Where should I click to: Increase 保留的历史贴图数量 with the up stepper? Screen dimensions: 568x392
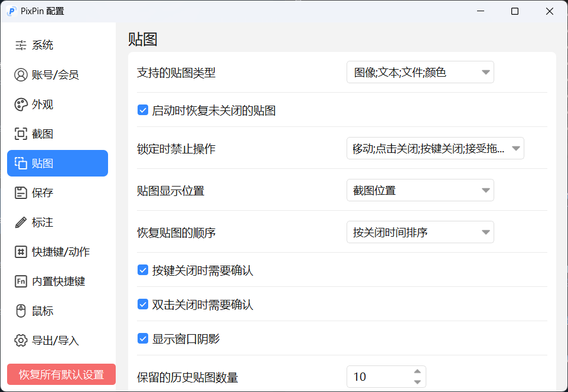[x=419, y=373]
